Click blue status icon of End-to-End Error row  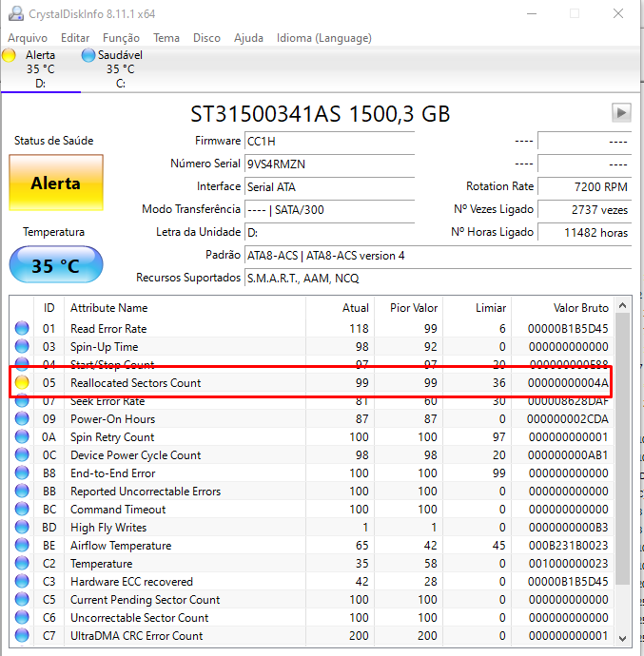(x=22, y=473)
